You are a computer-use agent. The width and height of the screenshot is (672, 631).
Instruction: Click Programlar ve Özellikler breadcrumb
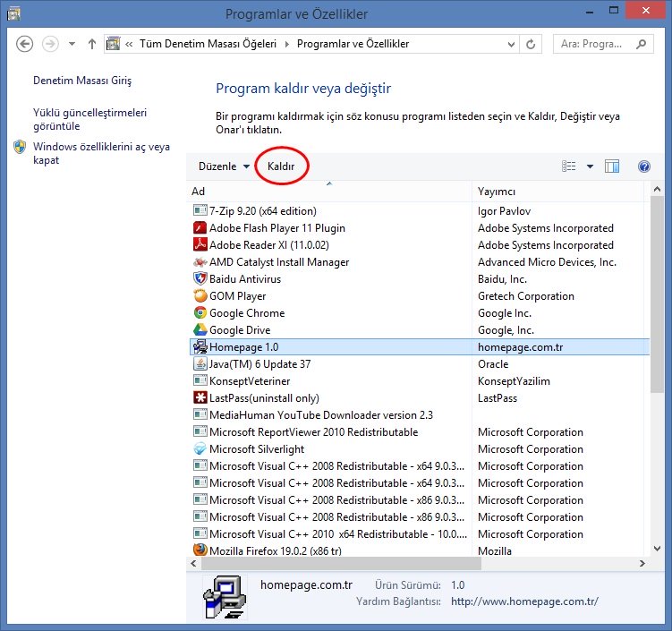(353, 44)
